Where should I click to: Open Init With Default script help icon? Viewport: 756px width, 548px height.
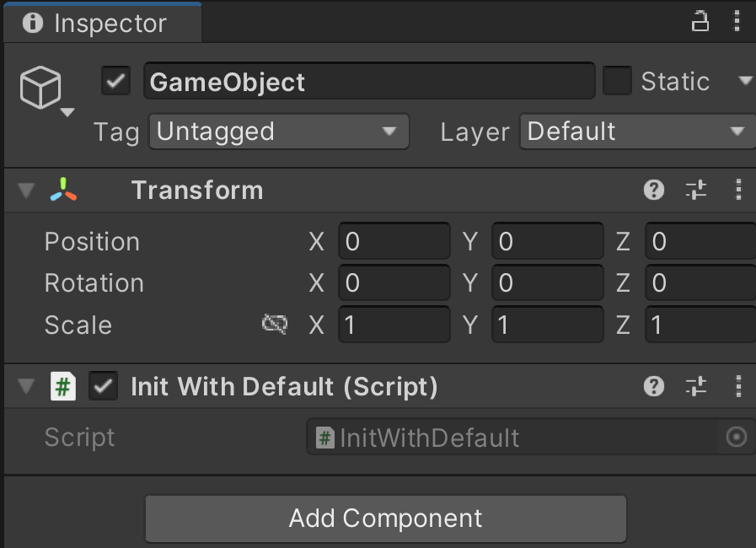[654, 386]
